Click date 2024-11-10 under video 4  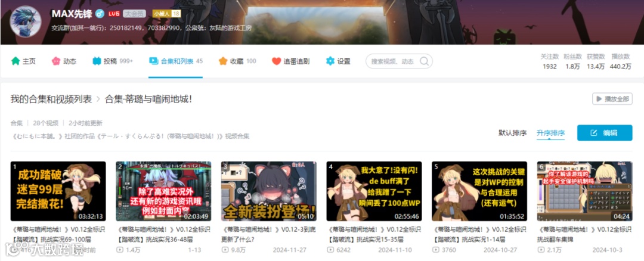396,250
